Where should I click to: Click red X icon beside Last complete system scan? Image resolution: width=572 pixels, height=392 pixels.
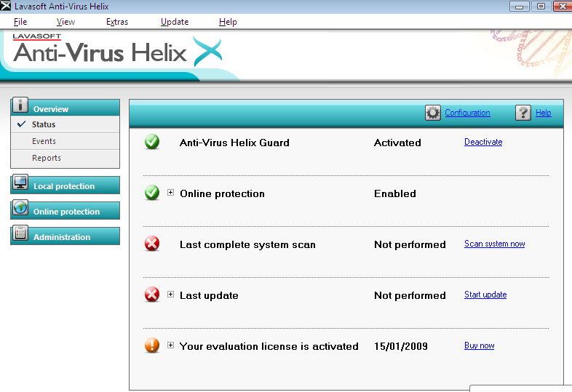(152, 244)
